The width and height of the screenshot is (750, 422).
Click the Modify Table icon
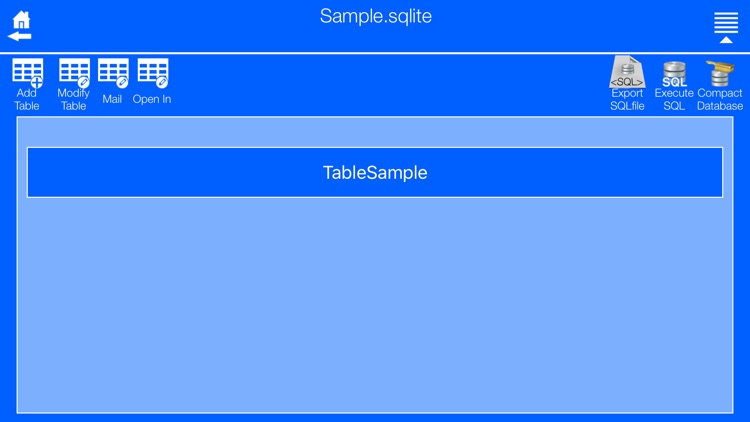pyautogui.click(x=74, y=72)
